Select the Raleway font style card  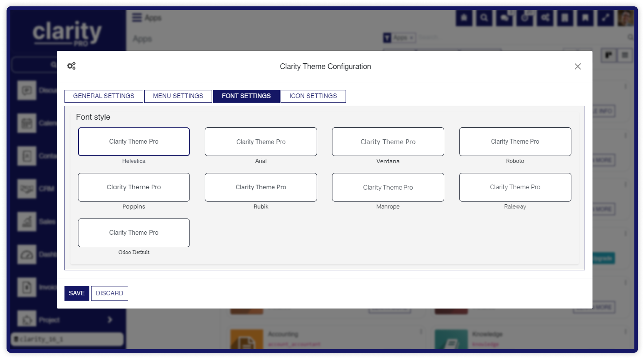(515, 187)
